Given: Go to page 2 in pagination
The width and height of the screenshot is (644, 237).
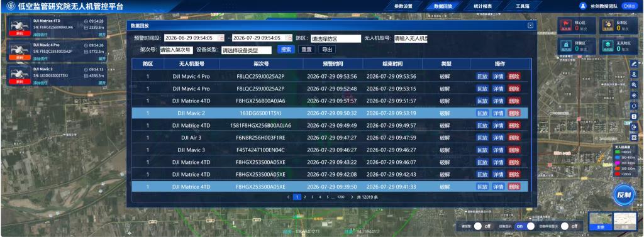Looking at the screenshot, I should pos(305,197).
